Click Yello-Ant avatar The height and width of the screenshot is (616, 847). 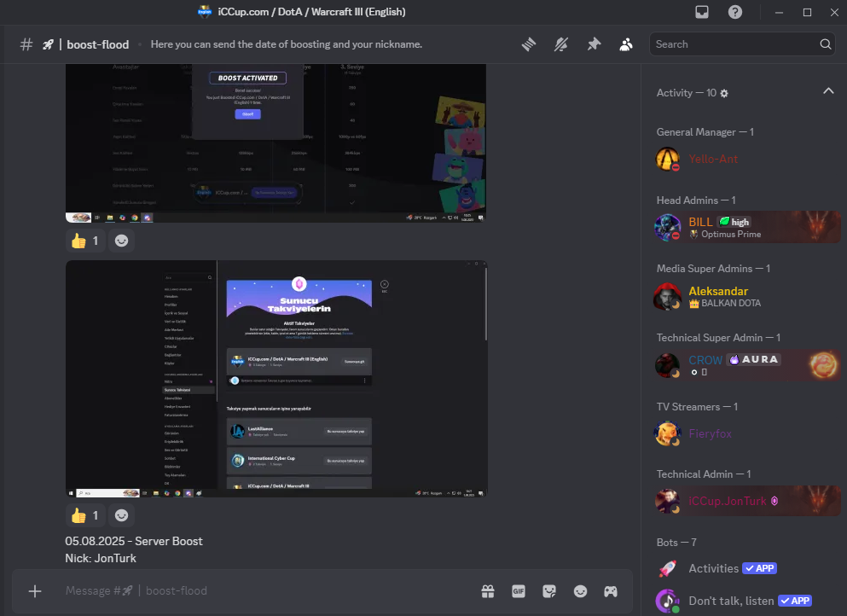coord(667,159)
